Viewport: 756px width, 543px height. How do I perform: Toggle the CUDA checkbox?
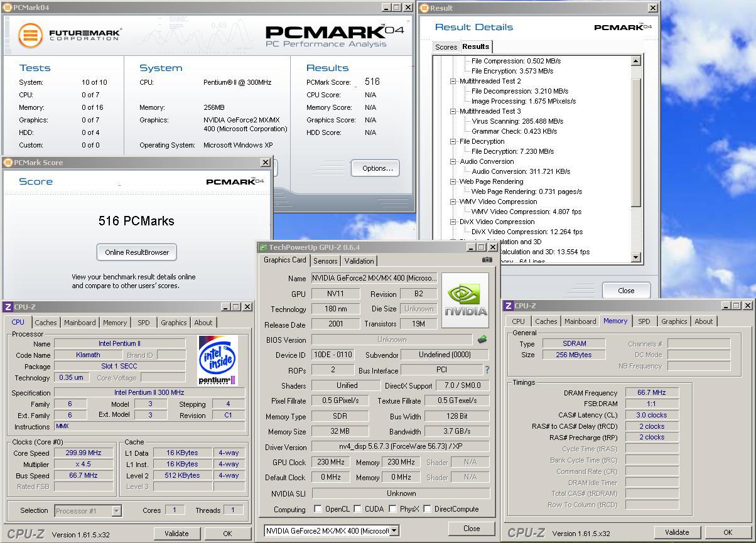click(x=357, y=509)
